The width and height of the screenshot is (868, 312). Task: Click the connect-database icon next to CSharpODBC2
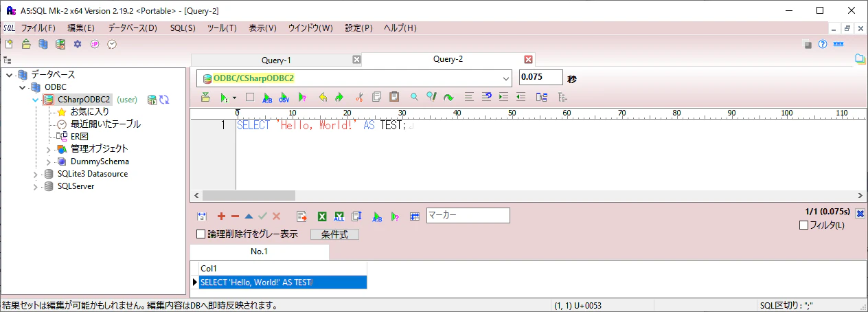click(x=152, y=100)
